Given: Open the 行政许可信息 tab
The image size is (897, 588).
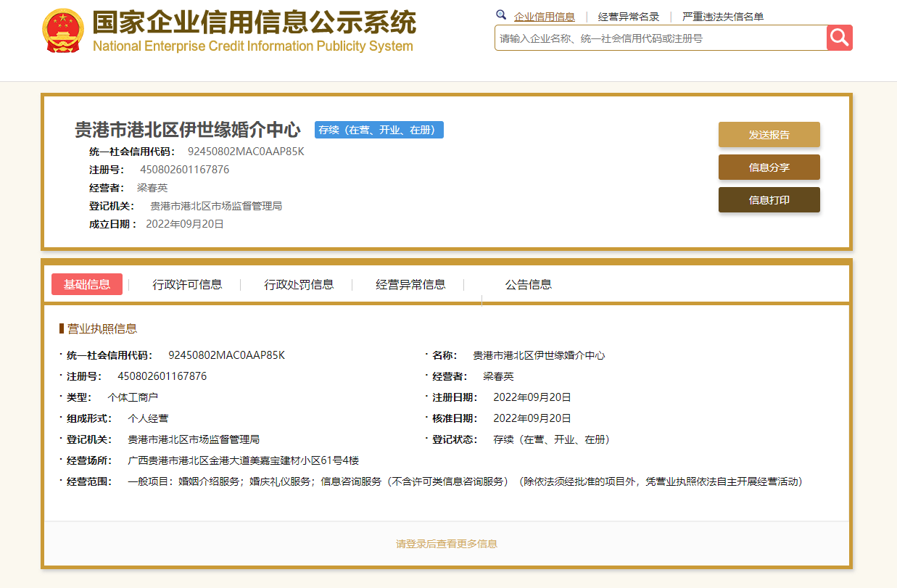Looking at the screenshot, I should click(x=187, y=284).
